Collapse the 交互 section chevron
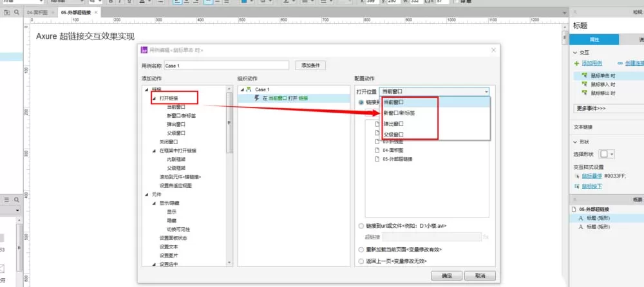This screenshot has width=644, height=287. pyautogui.click(x=575, y=53)
